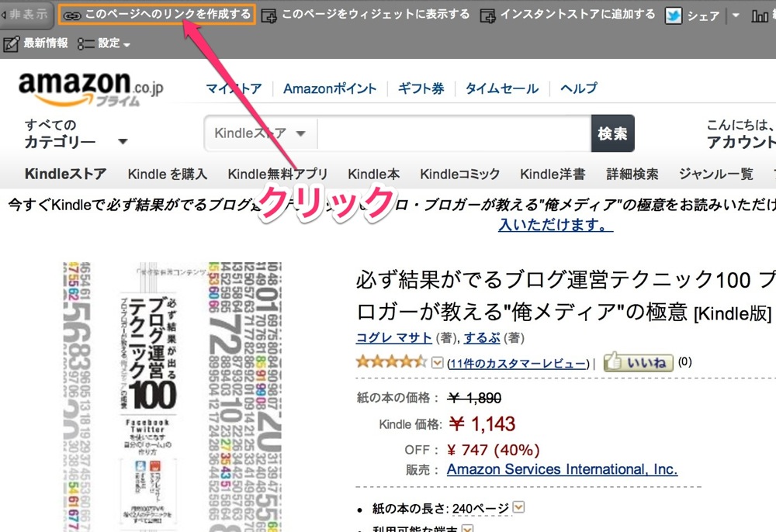776x532 pixels.
Task: Click the struck-through ￥1,890 price
Action: [x=475, y=398]
